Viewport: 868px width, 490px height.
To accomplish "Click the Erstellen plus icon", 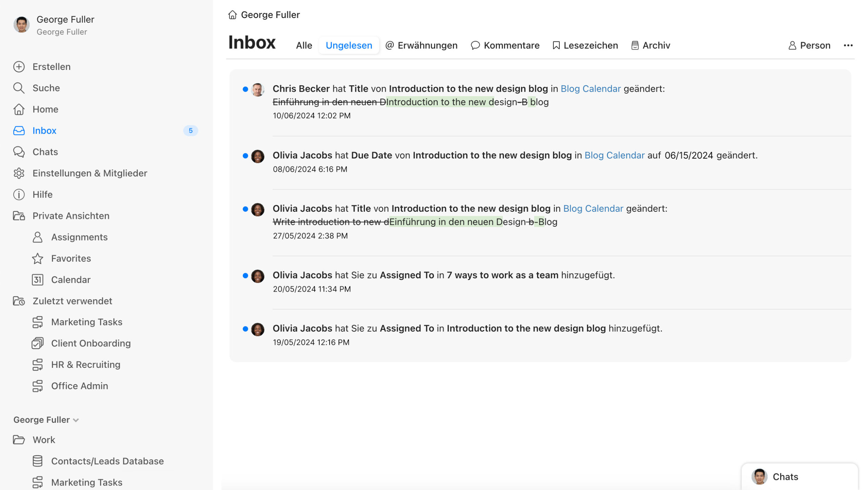I will (19, 67).
